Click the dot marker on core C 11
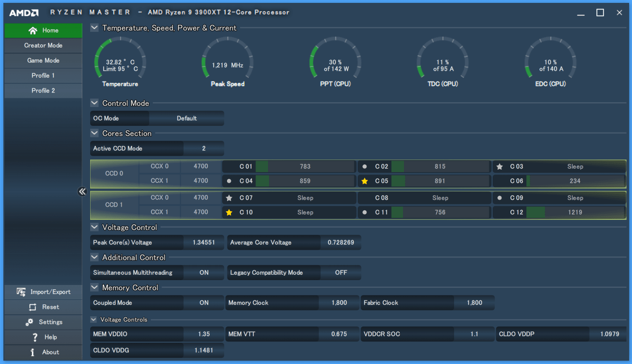The image size is (632, 364). [x=364, y=212]
